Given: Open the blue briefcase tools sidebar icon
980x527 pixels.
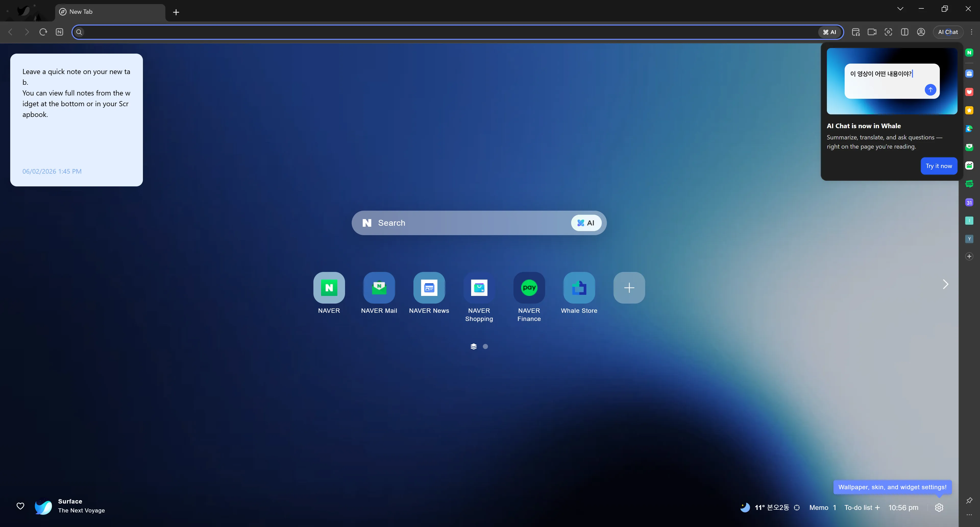Looking at the screenshot, I should 969,74.
